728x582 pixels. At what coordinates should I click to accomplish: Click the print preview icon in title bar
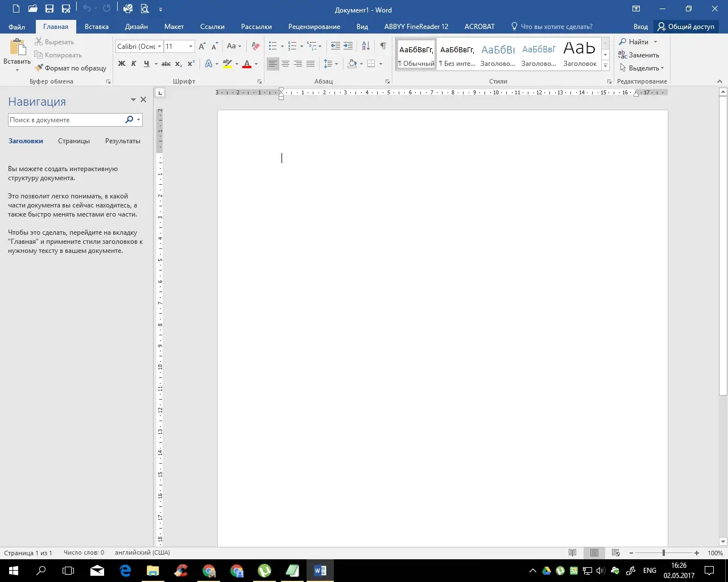pos(144,9)
